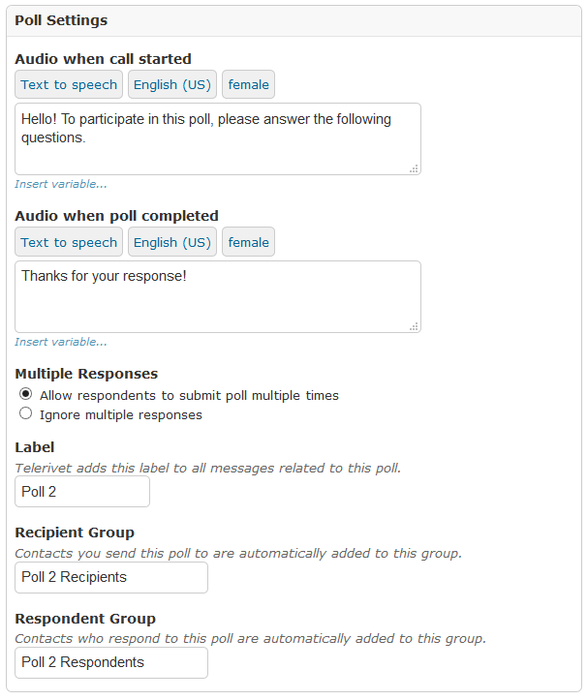Viewport: 588px width, 700px height.
Task: Open Text to speech dropdown under poll completed
Action: (69, 242)
